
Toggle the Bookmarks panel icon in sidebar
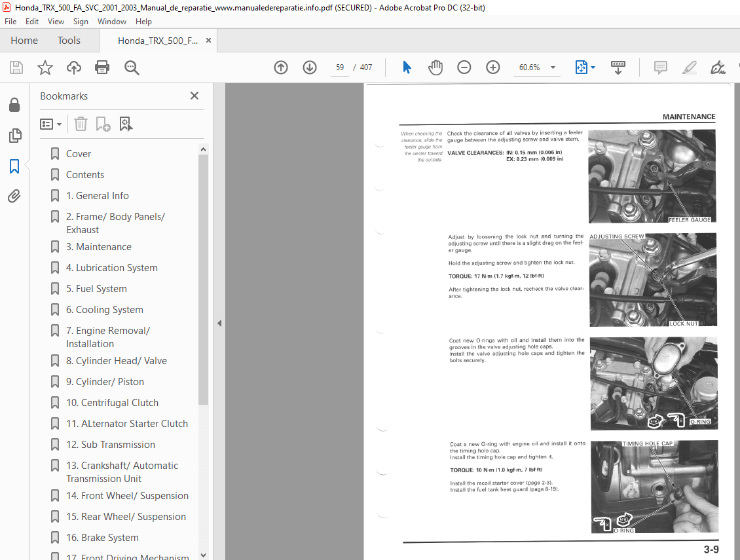(14, 166)
